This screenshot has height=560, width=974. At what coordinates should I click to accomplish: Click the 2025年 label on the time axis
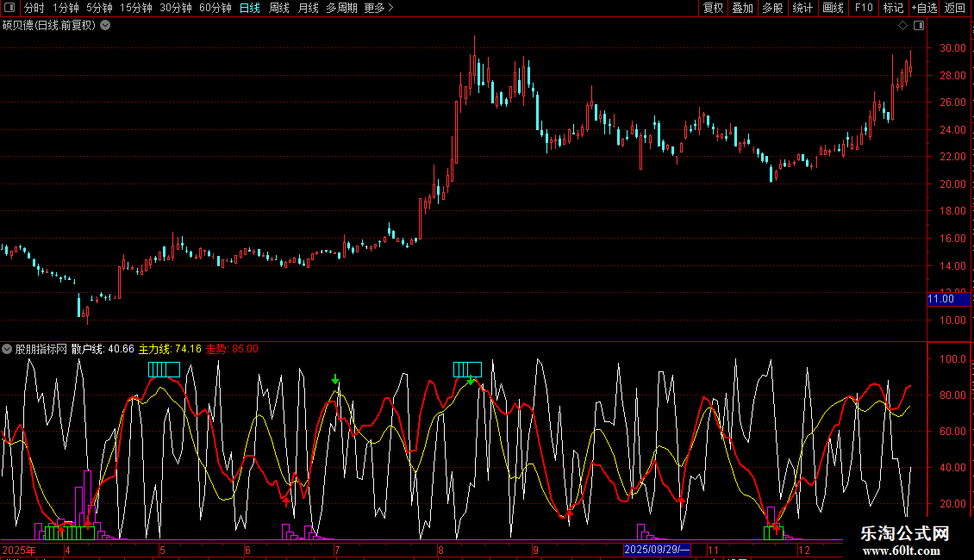coord(19,550)
